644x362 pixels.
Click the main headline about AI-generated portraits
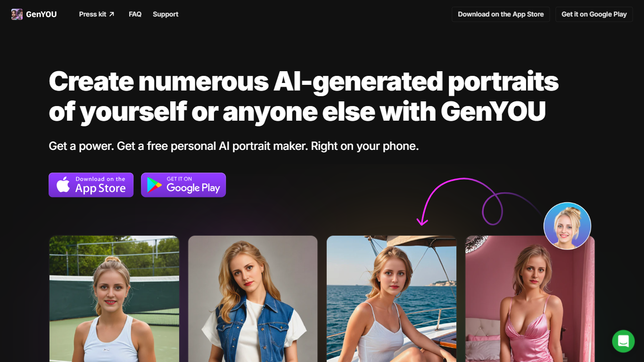pyautogui.click(x=304, y=97)
